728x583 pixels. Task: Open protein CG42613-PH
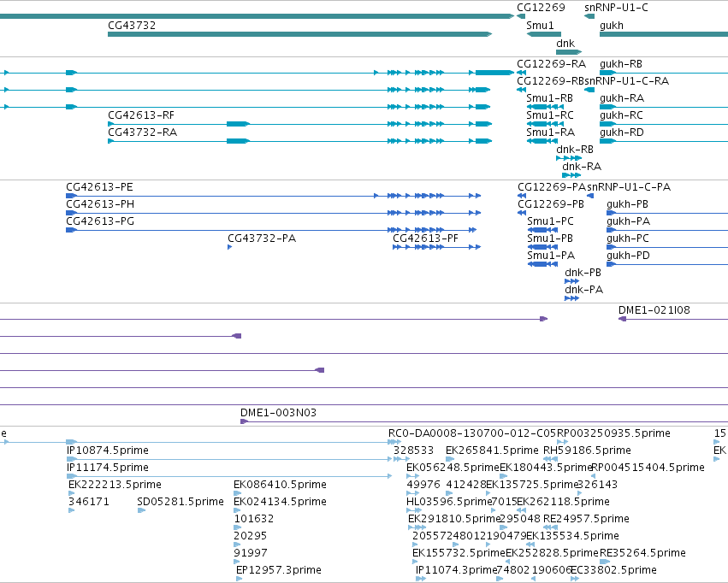tap(274, 213)
